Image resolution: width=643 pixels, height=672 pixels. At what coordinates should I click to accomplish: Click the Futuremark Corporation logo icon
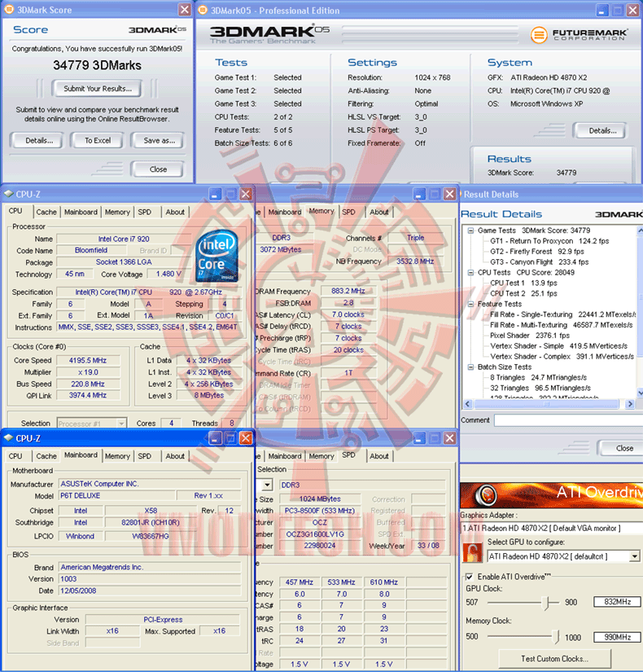pyautogui.click(x=539, y=35)
